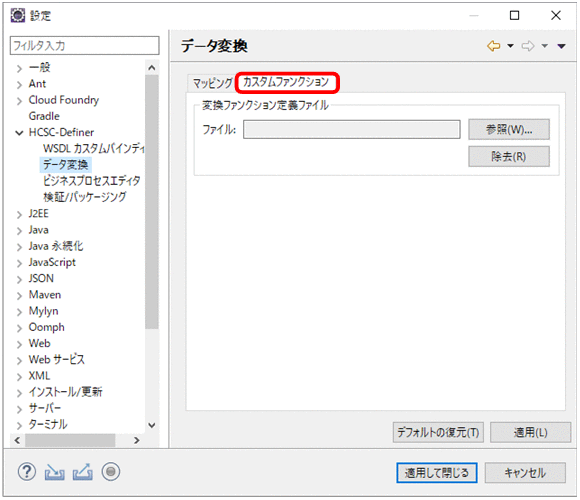This screenshot has height=500, width=580.
Task: Click 適用して閉じる button
Action: tap(436, 473)
